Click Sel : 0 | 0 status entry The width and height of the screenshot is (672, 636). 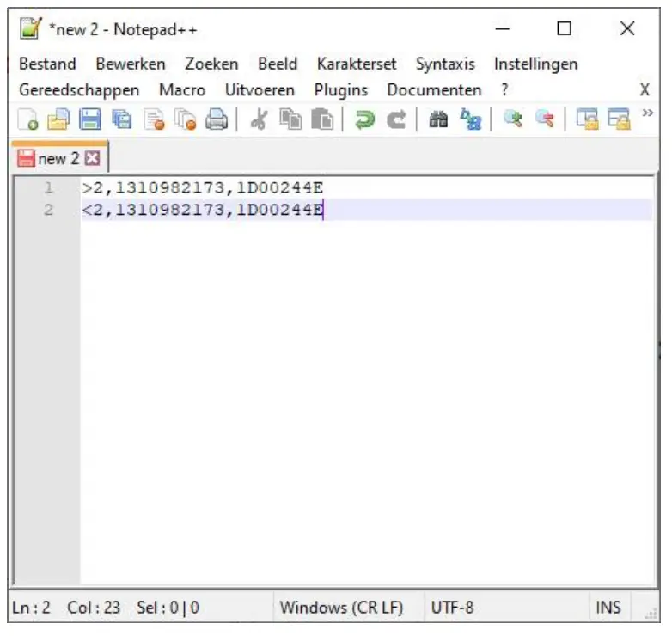click(x=168, y=608)
